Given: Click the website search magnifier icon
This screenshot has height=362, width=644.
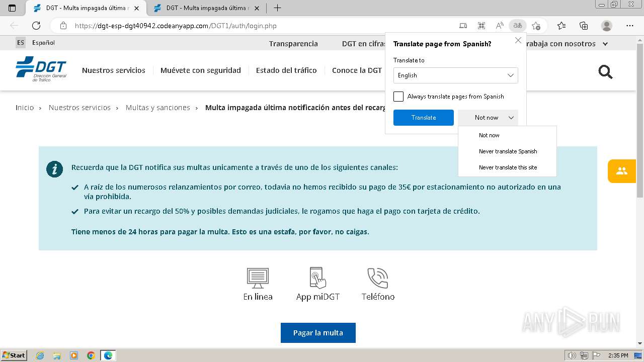Looking at the screenshot, I should tap(605, 72).
